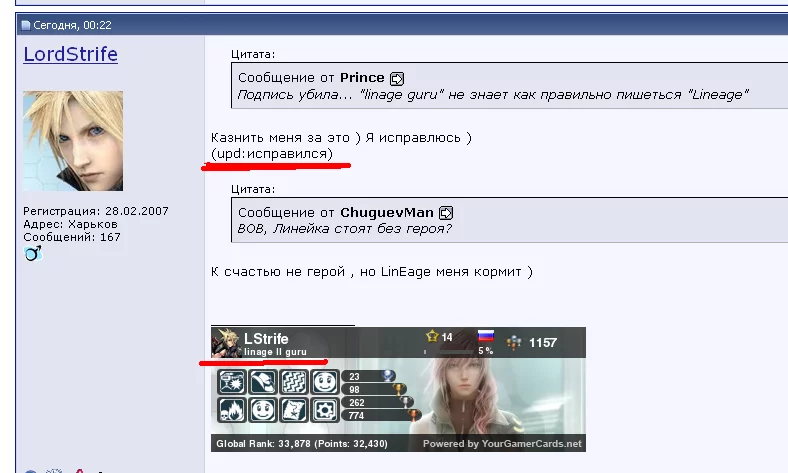Click the 1157 trophy total
The image size is (788, 473).
click(543, 343)
